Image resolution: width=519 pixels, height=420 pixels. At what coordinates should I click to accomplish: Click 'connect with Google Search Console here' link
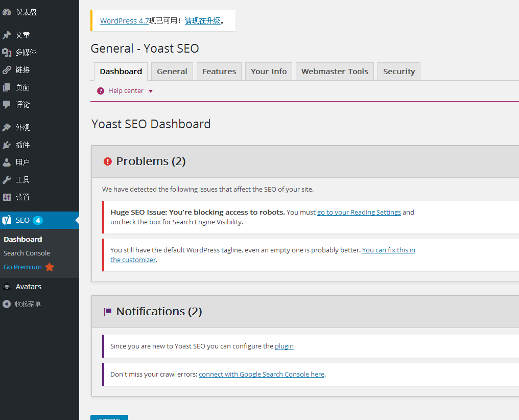pos(262,374)
